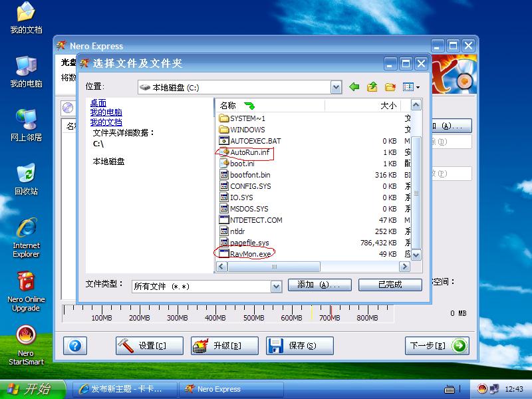
Task: Click 设置[C] button in Nero Express
Action: [149, 346]
